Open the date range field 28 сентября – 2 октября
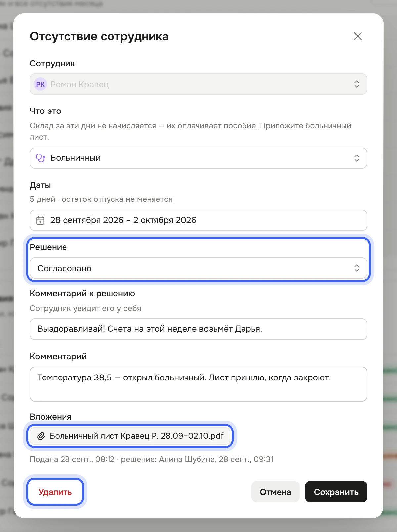 (198, 220)
